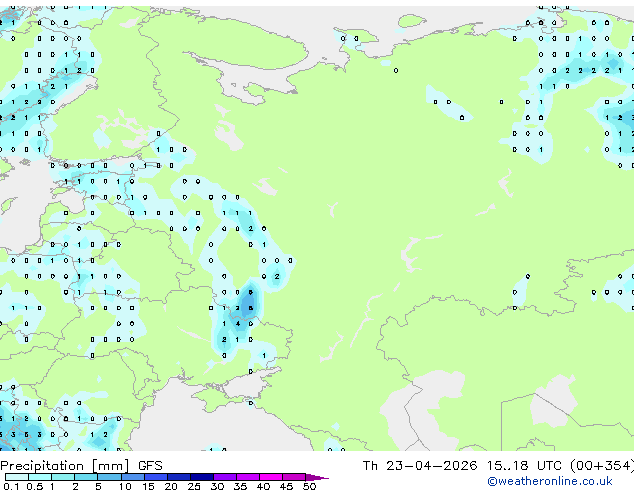
Task: Click the date 'Th 23-04-2026'
Action: click(x=420, y=466)
